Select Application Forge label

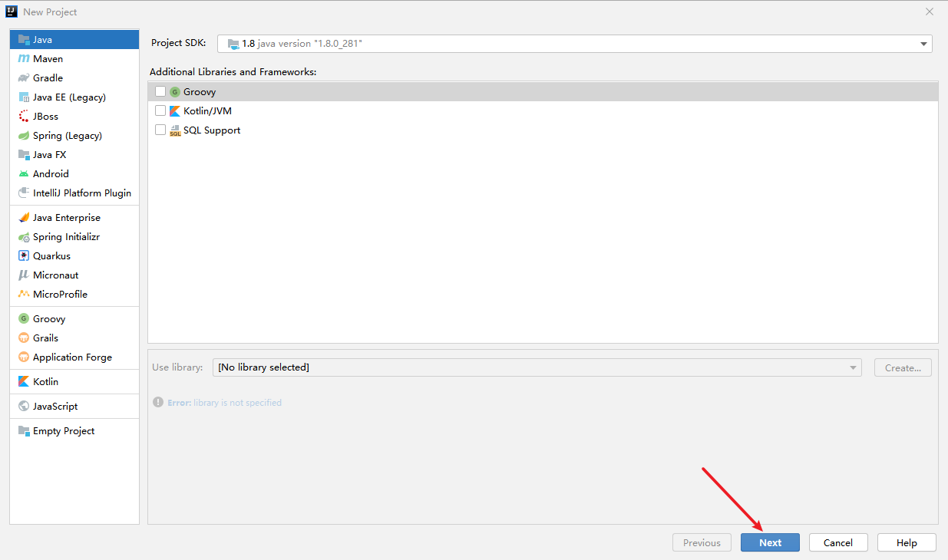click(72, 357)
